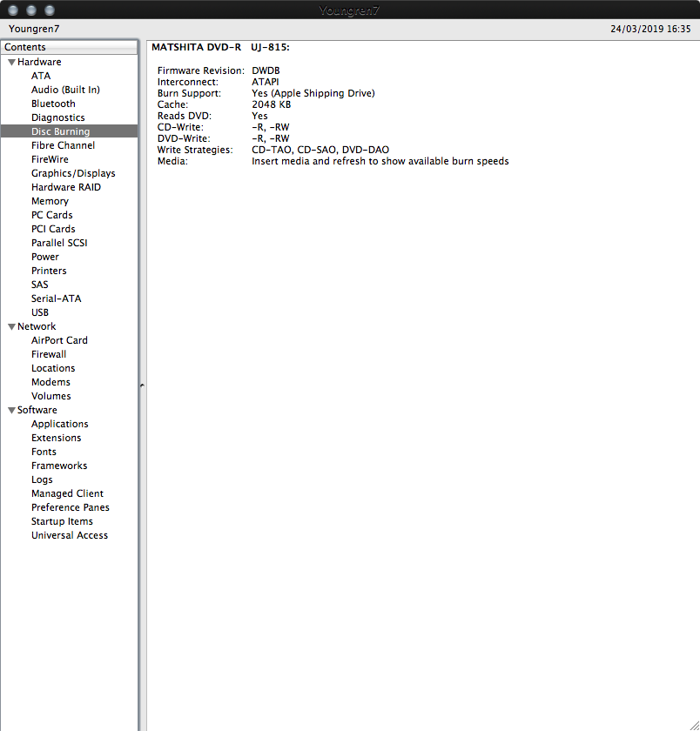Close the Youngren7 window
The image size is (700, 731).
pyautogui.click(x=13, y=10)
